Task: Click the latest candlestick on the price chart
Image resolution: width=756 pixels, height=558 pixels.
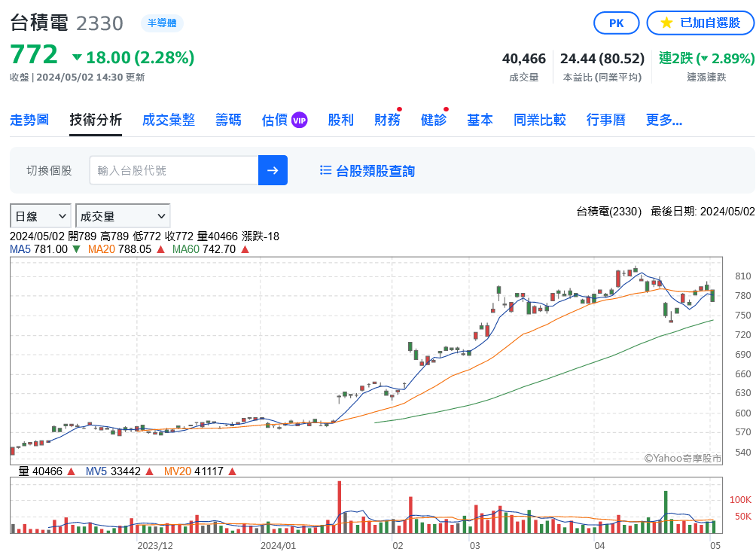Action: click(712, 295)
